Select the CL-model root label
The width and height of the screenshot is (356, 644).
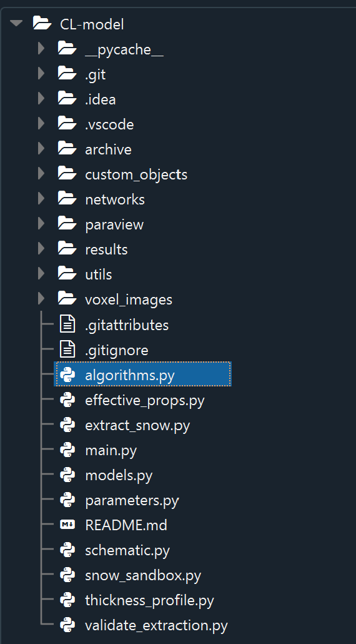(92, 24)
